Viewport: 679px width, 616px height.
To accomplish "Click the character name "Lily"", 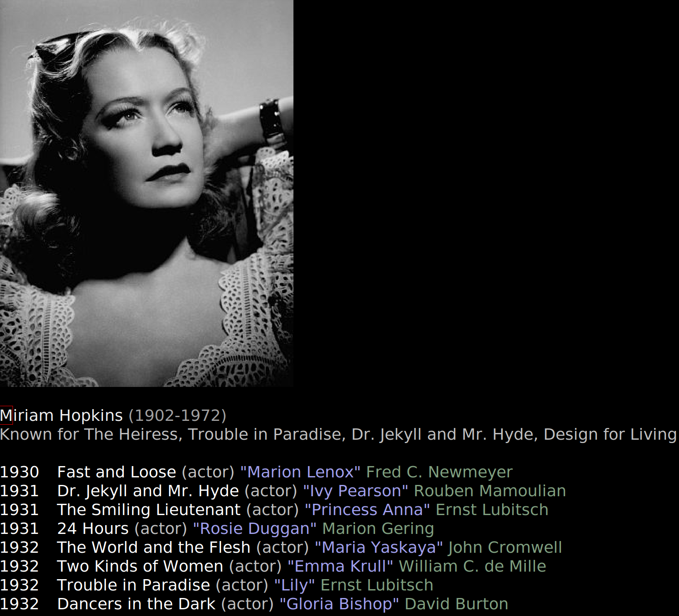I will point(294,585).
